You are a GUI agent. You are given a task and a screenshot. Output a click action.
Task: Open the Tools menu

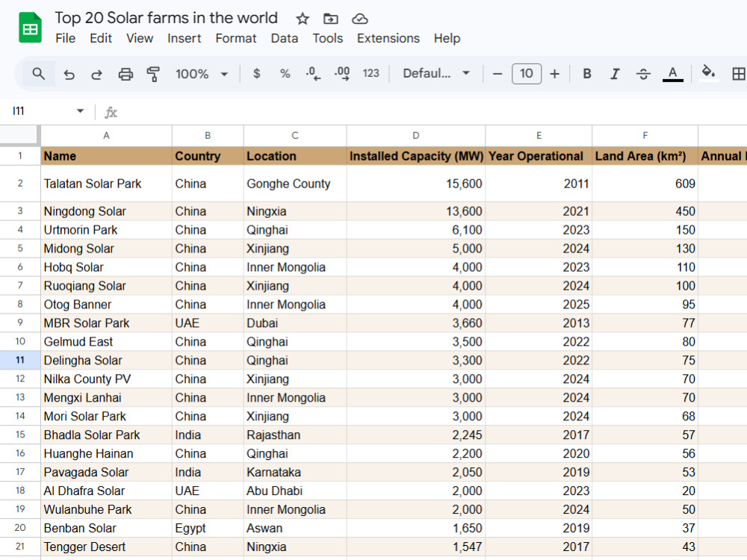pos(328,39)
